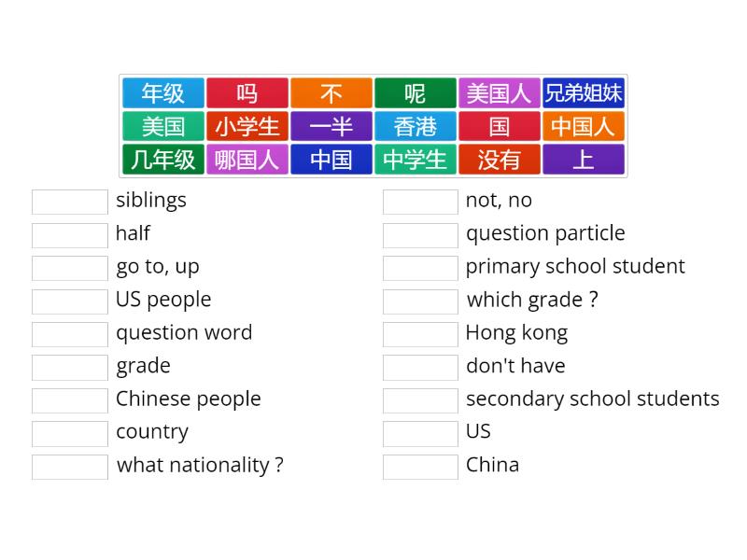
Task: Pick the pink 哪国人 tile
Action: click(x=247, y=160)
